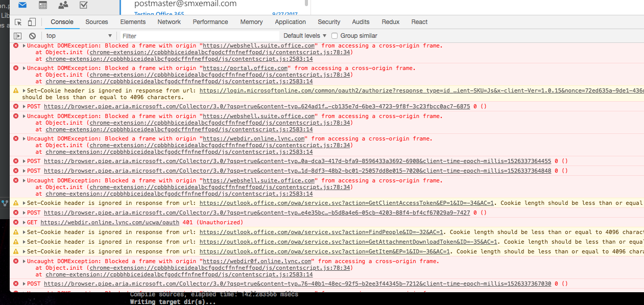The height and width of the screenshot is (305, 644).
Task: Expand the GetClientAccessToken Set-Cookie warning
Action: click(24, 203)
